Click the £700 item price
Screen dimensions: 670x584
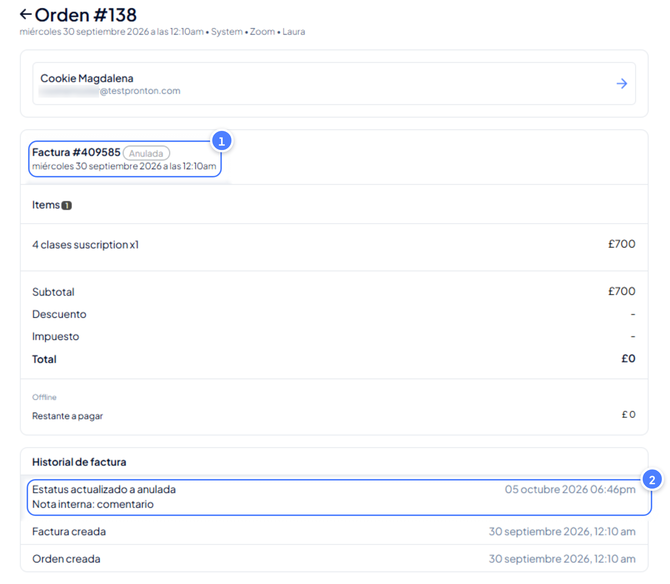[622, 244]
